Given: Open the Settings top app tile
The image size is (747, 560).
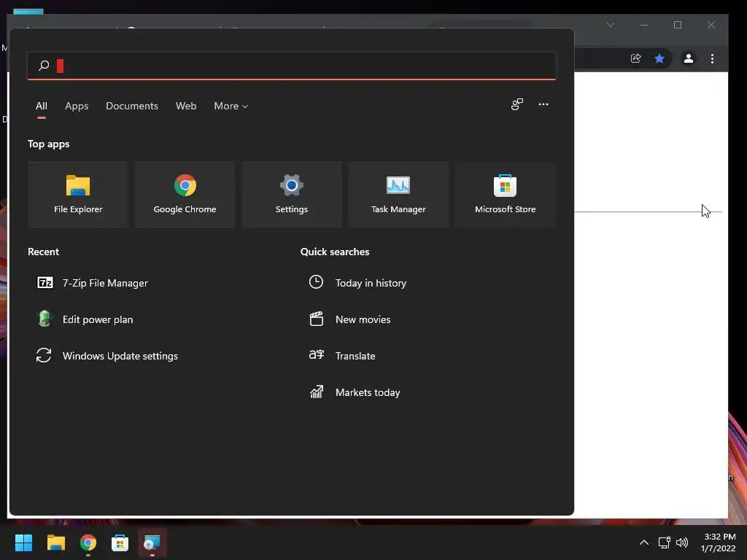Looking at the screenshot, I should 292,194.
